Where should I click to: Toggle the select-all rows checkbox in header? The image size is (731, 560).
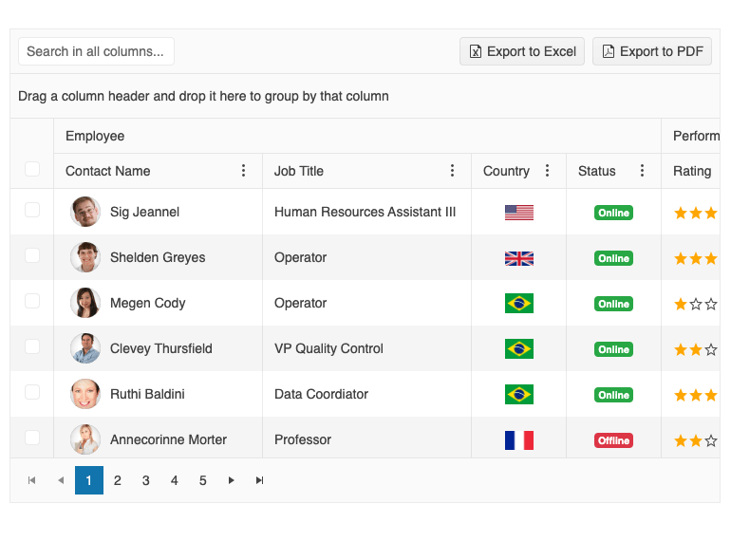pos(32,169)
